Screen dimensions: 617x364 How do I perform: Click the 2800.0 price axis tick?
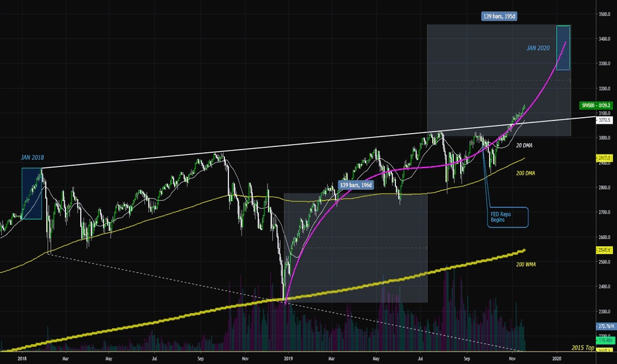tap(604, 188)
